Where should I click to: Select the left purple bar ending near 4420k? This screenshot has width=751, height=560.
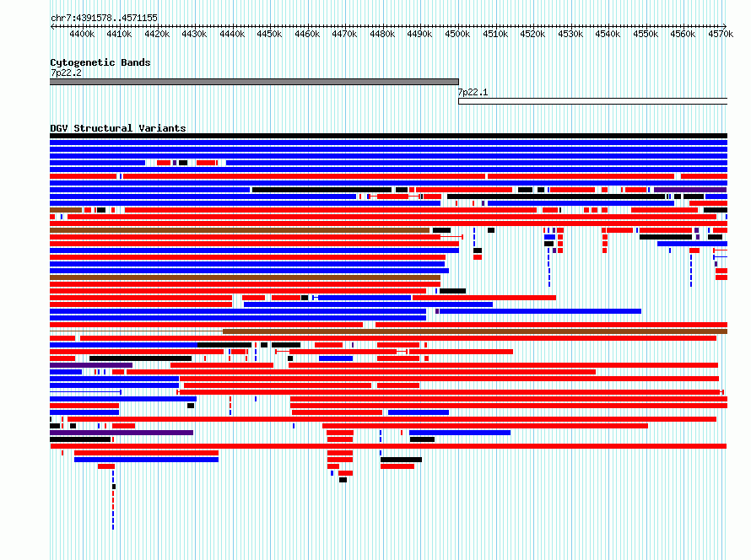tap(91, 365)
